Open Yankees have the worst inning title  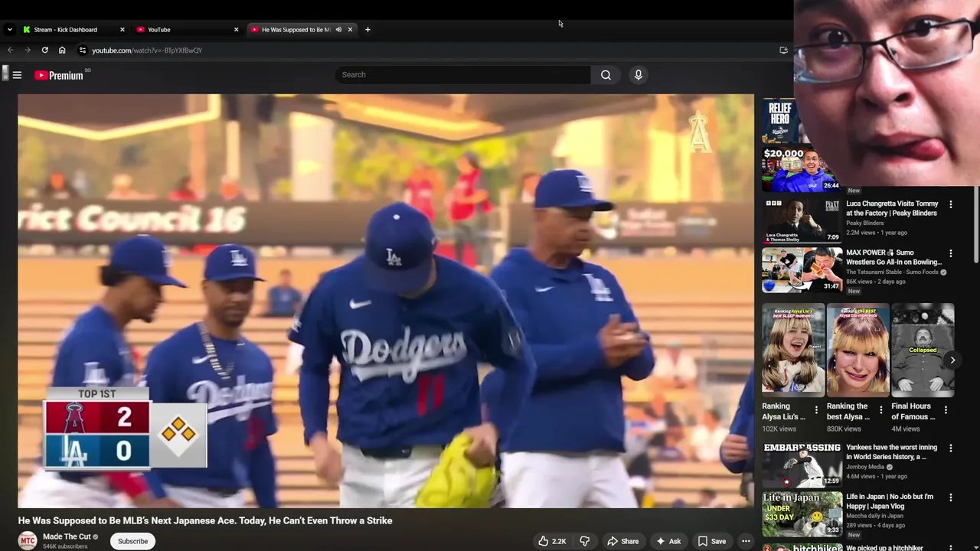tap(891, 452)
